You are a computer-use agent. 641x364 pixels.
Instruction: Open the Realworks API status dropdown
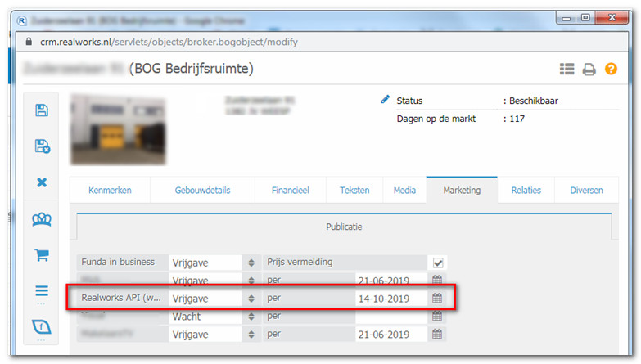[214, 299]
